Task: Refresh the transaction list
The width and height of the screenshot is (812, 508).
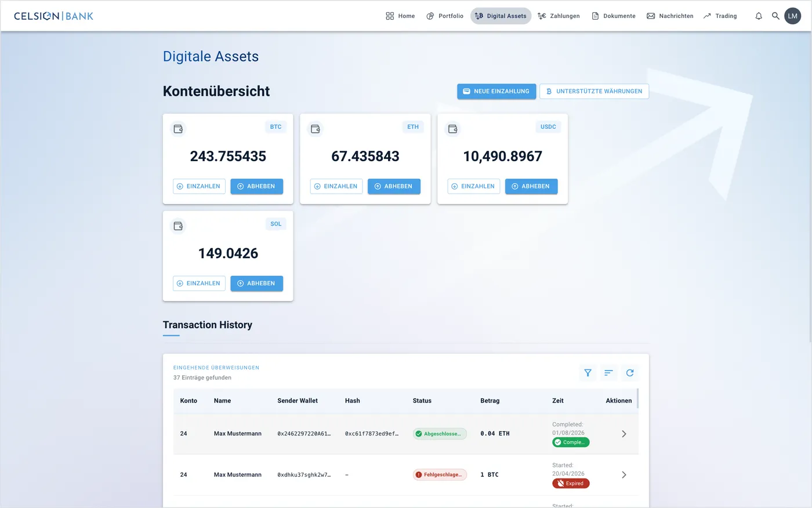Action: [x=630, y=373]
